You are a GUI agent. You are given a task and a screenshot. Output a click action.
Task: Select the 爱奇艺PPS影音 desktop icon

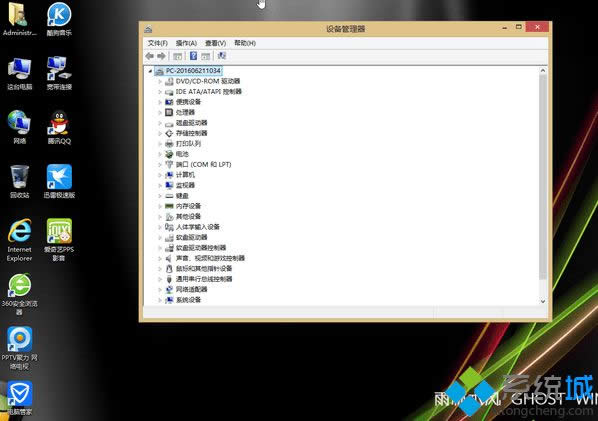59,240
